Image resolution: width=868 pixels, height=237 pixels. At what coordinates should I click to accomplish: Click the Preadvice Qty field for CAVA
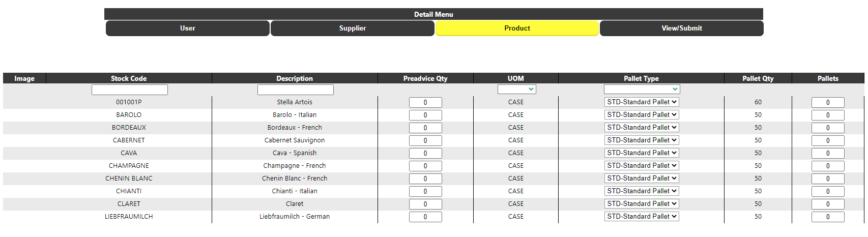coord(425,153)
